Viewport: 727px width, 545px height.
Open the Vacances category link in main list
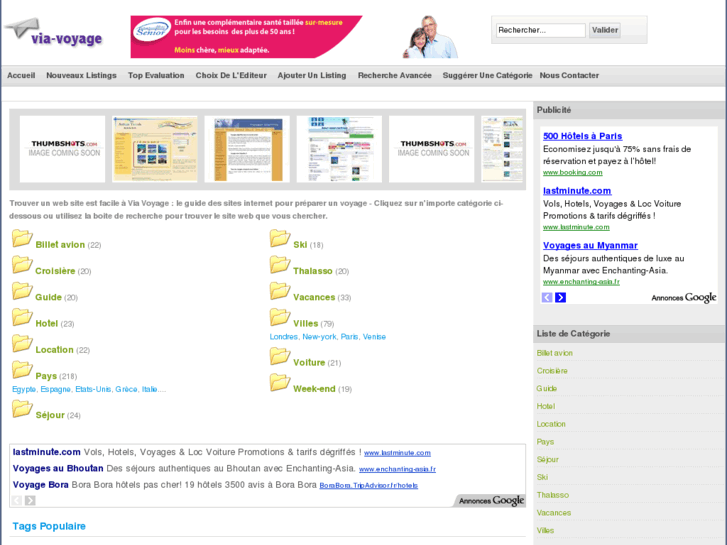click(314, 297)
